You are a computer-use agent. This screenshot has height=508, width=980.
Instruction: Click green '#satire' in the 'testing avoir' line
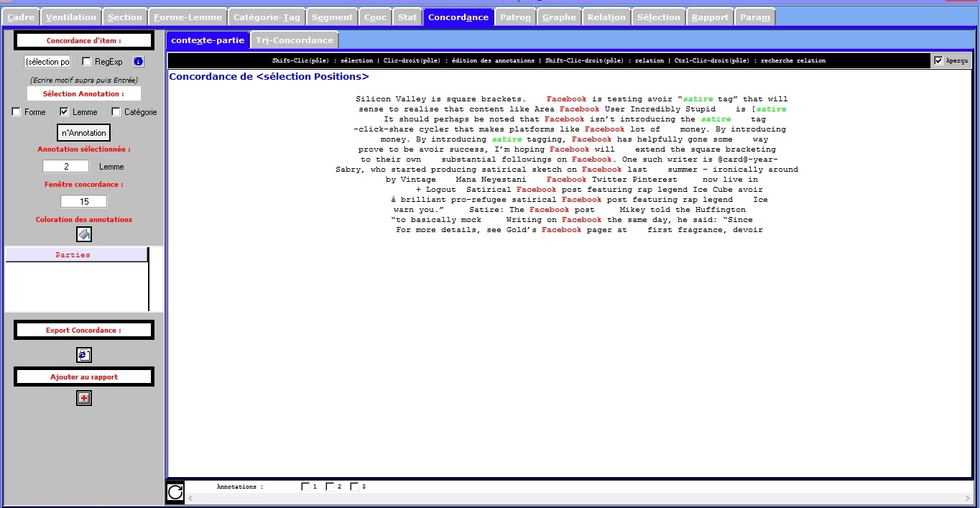pos(698,99)
